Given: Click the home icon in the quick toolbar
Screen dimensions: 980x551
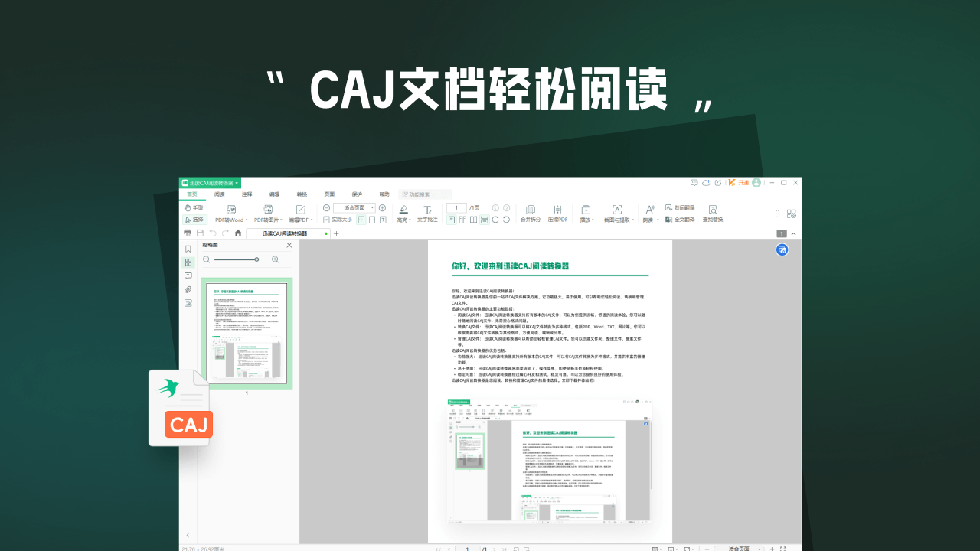Looking at the screenshot, I should tap(238, 233).
